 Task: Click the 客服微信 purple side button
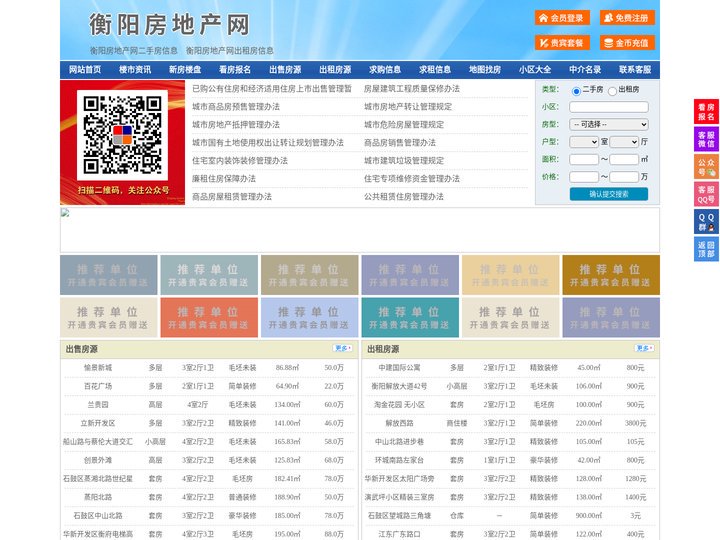(x=706, y=139)
